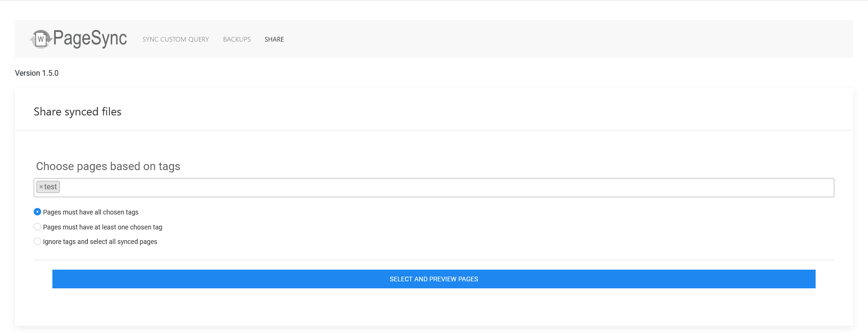Click the 'test' tag chip label
The width and height of the screenshot is (868, 336).
pos(51,187)
